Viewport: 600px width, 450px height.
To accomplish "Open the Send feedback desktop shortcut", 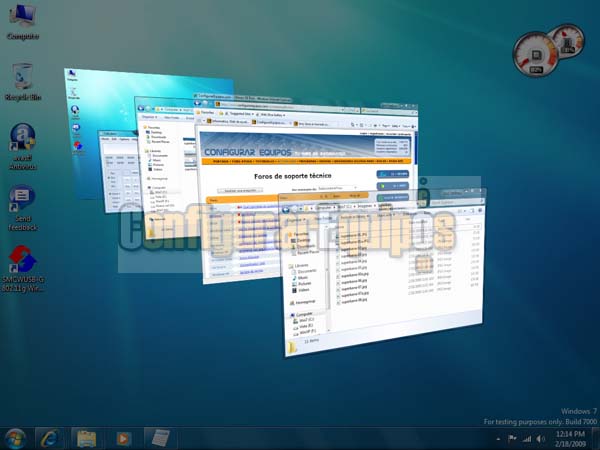I will 23,208.
